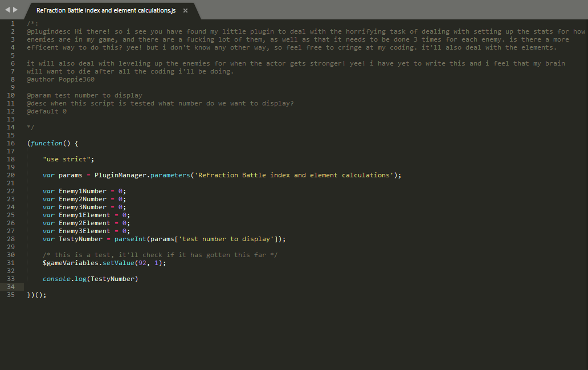Select the ReFraction Battle index and element calculations.js tab
The image size is (588, 370).
(106, 10)
